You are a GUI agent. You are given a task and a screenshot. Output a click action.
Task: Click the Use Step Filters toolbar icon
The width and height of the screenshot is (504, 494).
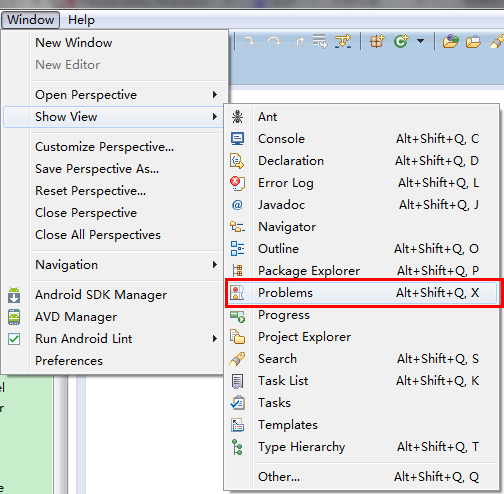[x=343, y=42]
